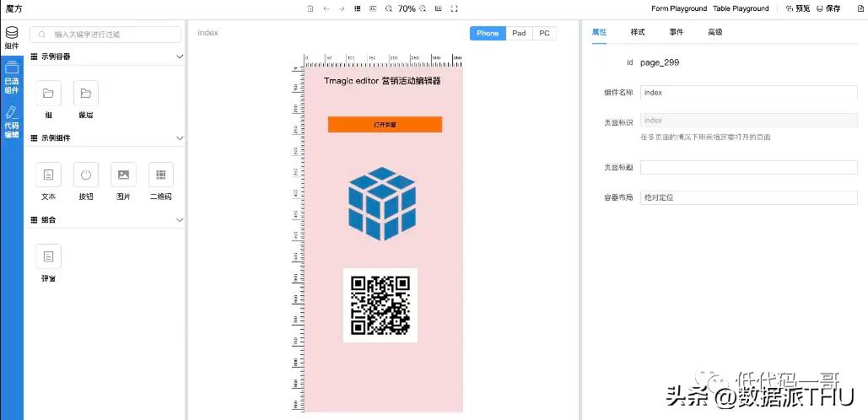Screen dimensions: 868x420
Task: Select the 文本 text component icon
Action: (x=48, y=175)
